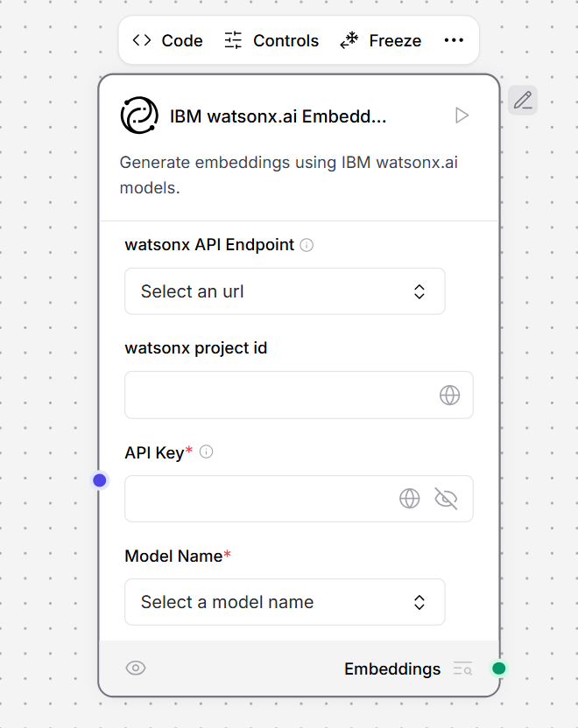Inspect the Embeddings output via search icon
Viewport: 578px width, 728px height.
coord(462,668)
